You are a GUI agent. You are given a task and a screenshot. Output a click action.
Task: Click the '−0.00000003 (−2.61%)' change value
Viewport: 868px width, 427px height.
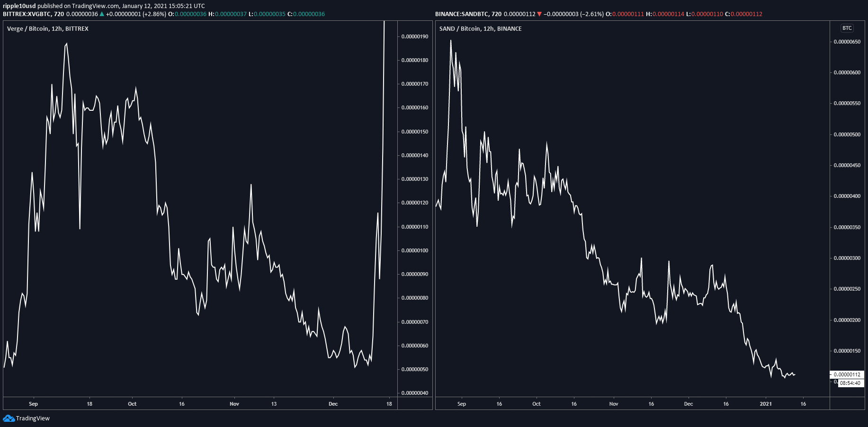573,14
